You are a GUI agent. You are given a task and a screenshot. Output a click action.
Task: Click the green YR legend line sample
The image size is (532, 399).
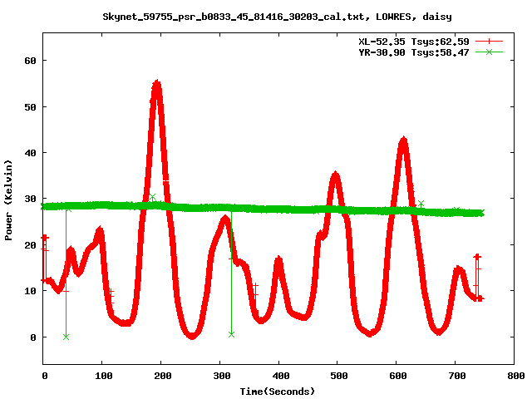(x=489, y=52)
